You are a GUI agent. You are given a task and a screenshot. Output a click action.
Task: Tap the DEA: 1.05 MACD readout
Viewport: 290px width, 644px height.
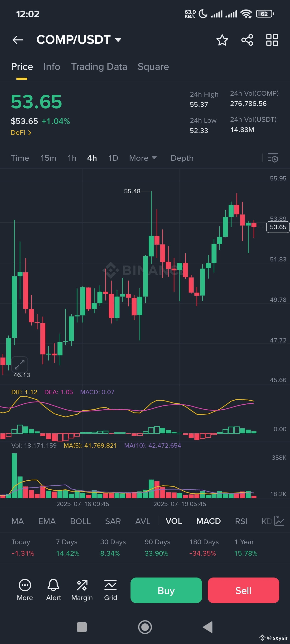tap(58, 392)
